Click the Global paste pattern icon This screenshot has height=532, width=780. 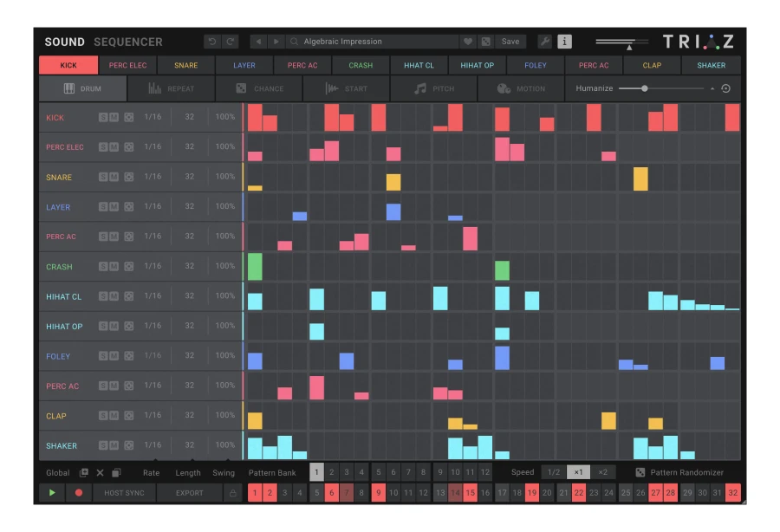click(x=116, y=473)
